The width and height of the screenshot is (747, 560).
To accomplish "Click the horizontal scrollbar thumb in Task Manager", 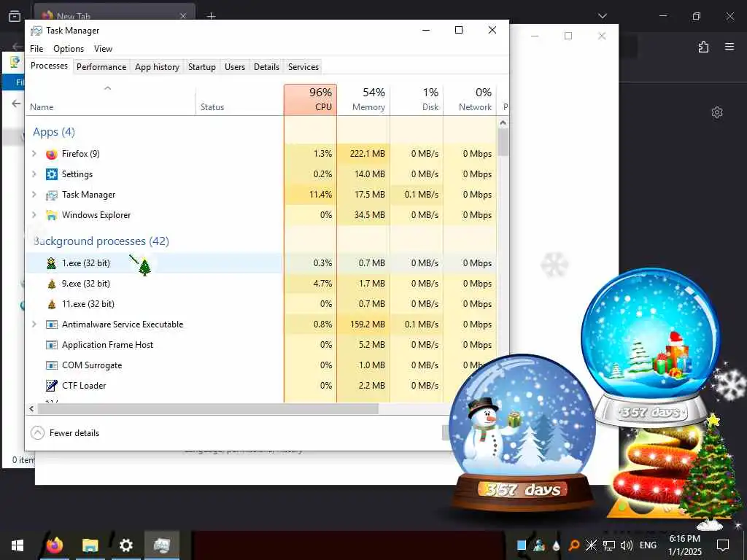I will [208, 408].
